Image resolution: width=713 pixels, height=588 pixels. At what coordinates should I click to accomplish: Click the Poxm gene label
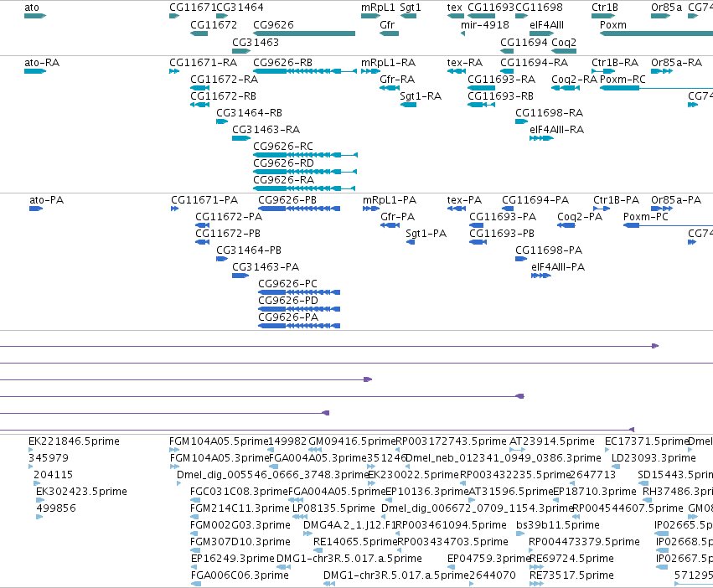[613, 24]
